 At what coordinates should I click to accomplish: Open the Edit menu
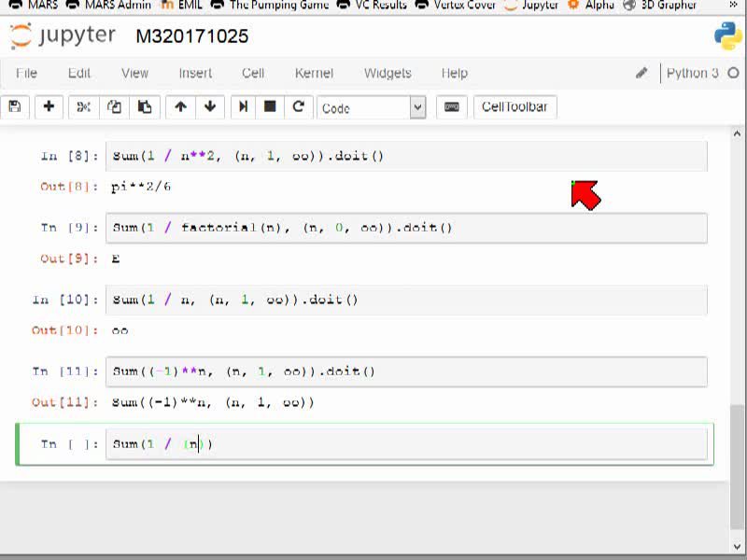78,73
